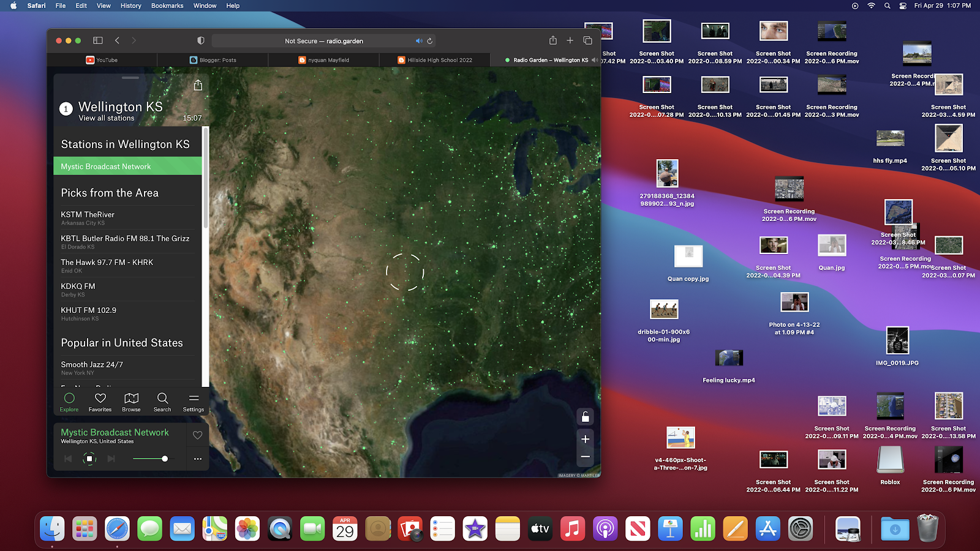Switch to Blogger: Posts tab
The height and width of the screenshot is (551, 980).
click(x=213, y=60)
